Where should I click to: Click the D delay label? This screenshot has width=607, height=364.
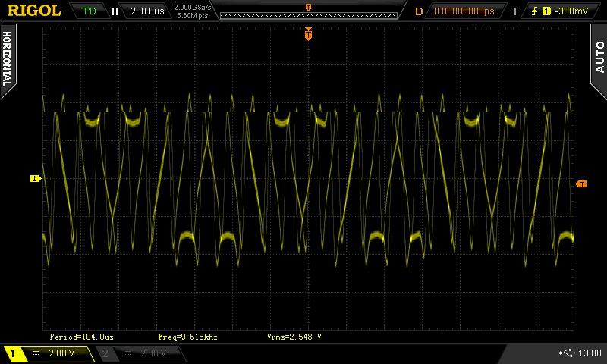(419, 11)
